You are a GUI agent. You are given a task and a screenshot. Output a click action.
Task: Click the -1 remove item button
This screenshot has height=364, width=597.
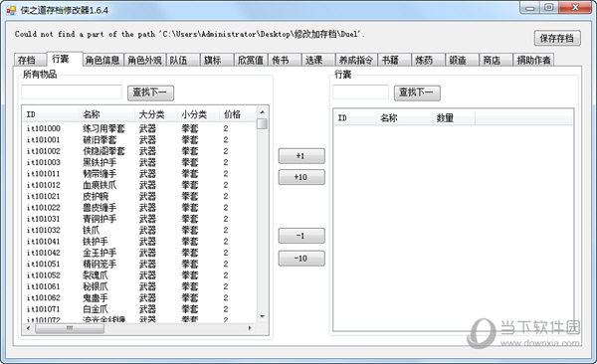click(x=301, y=236)
